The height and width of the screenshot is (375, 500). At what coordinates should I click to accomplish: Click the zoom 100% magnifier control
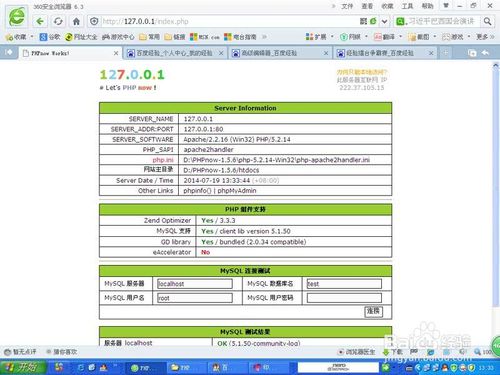(x=483, y=352)
